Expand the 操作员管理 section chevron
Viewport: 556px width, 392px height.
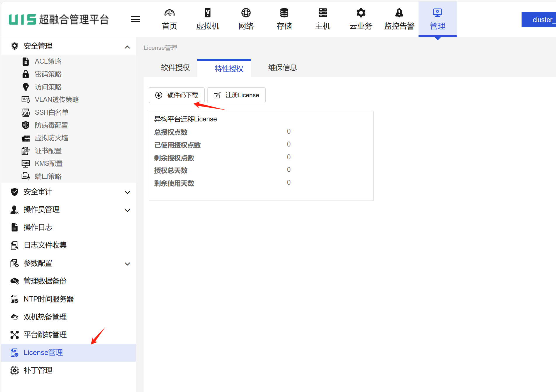(x=127, y=210)
